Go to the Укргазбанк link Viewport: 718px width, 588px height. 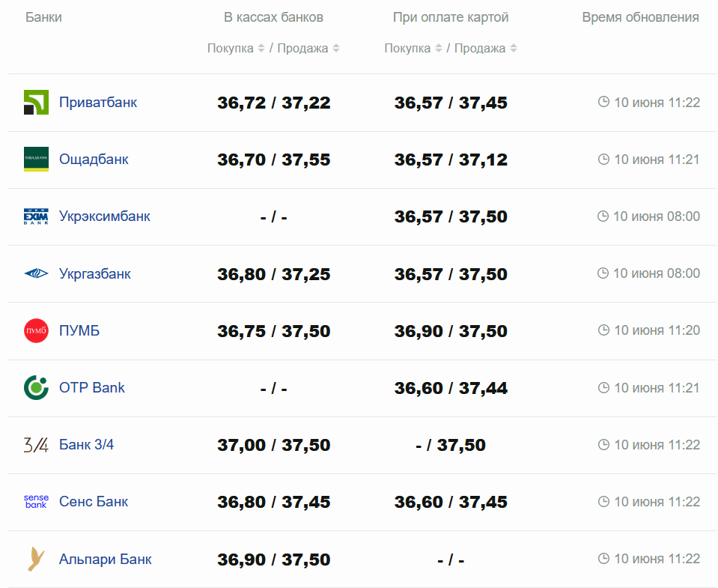tap(95, 273)
